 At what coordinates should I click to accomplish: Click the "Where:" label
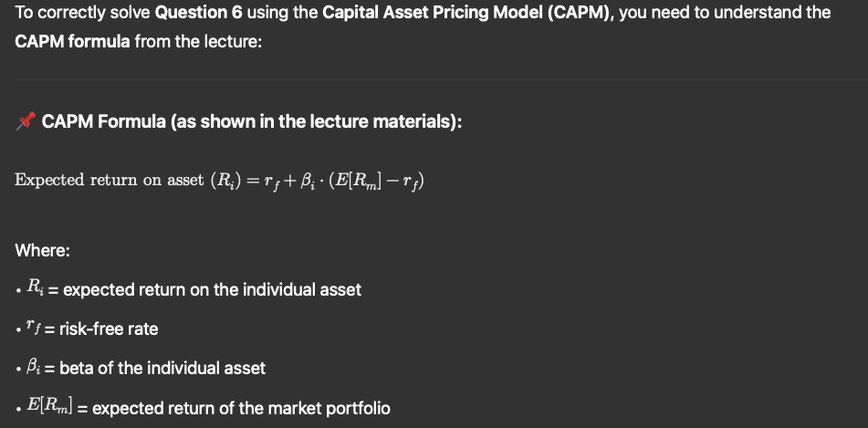coord(43,250)
